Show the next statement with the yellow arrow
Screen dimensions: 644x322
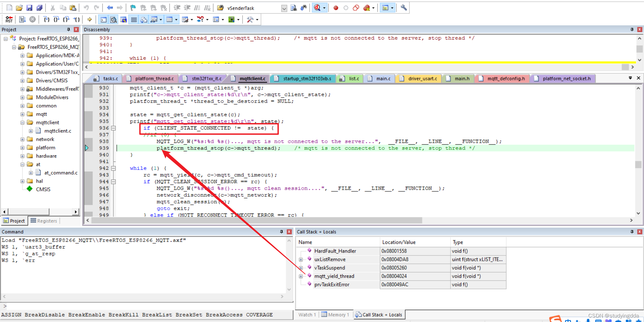pos(90,19)
